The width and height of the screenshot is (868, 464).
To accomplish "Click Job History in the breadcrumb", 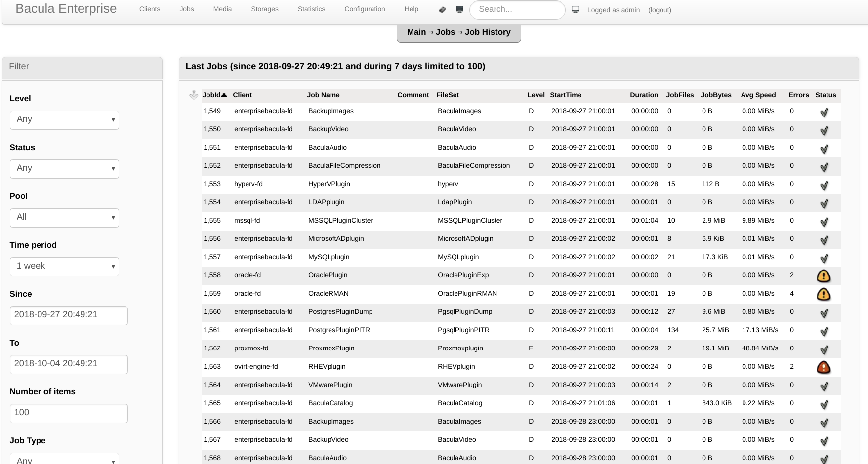I will point(488,32).
